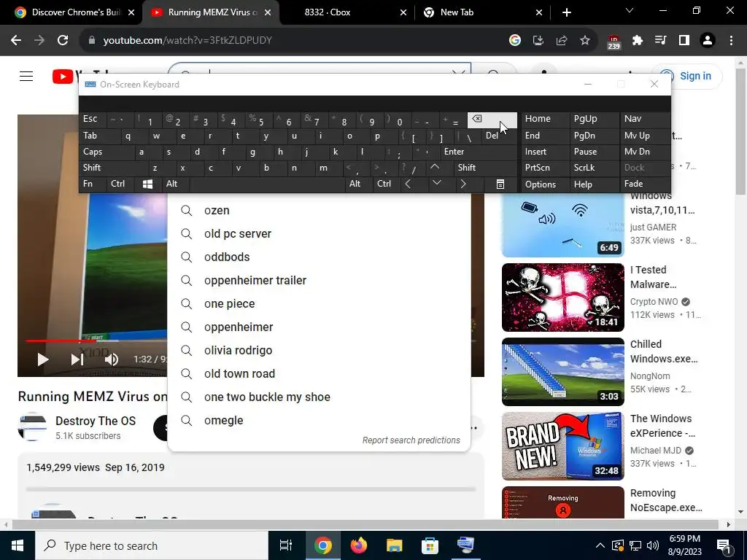Toggle Fn key on On-Screen Keyboard

93,184
